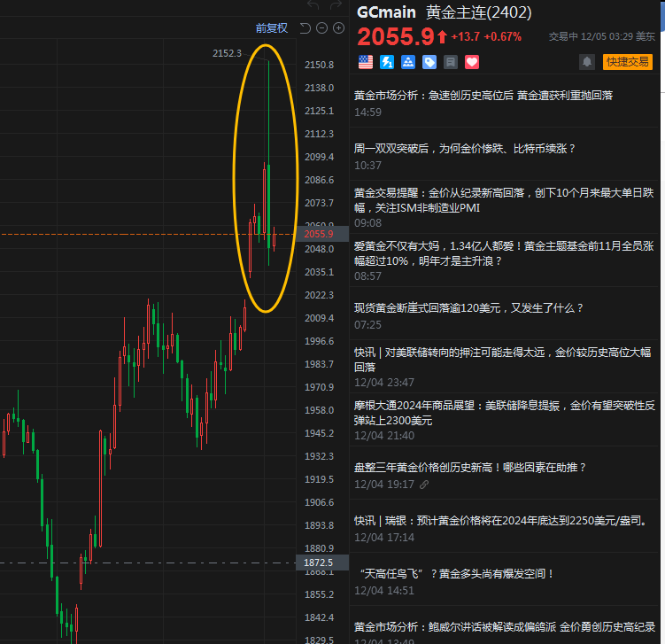Open news 对美联储转向的押注可能走得太远
The image size is (665, 644).
coord(503,360)
